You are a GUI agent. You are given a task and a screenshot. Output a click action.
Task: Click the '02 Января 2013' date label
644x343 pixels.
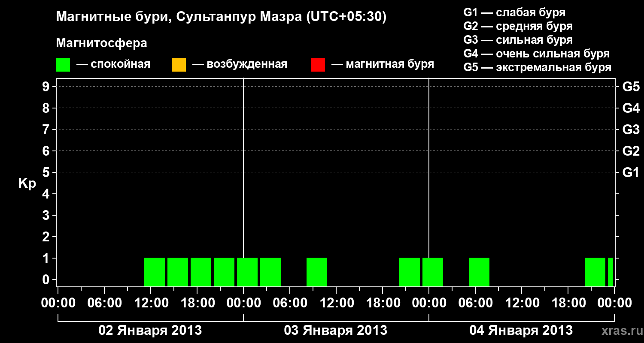[150, 331]
